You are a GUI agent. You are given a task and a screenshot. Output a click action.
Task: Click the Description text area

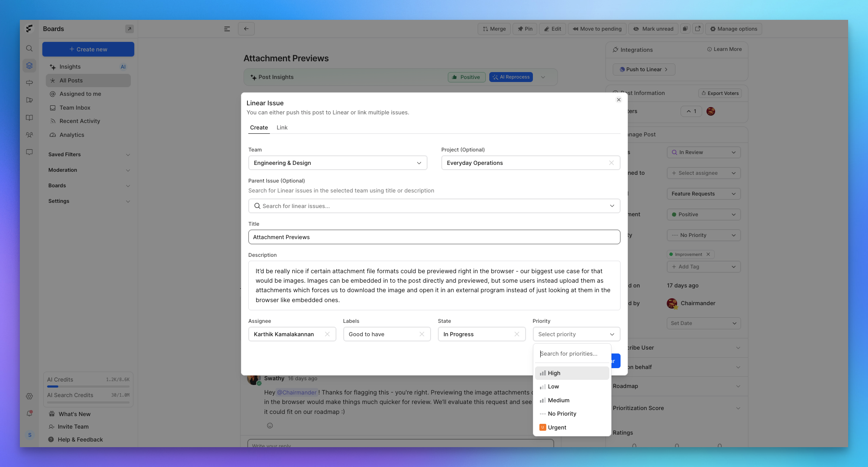(434, 285)
